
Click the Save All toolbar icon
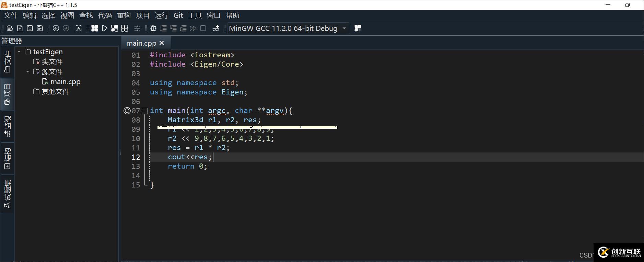tap(40, 29)
